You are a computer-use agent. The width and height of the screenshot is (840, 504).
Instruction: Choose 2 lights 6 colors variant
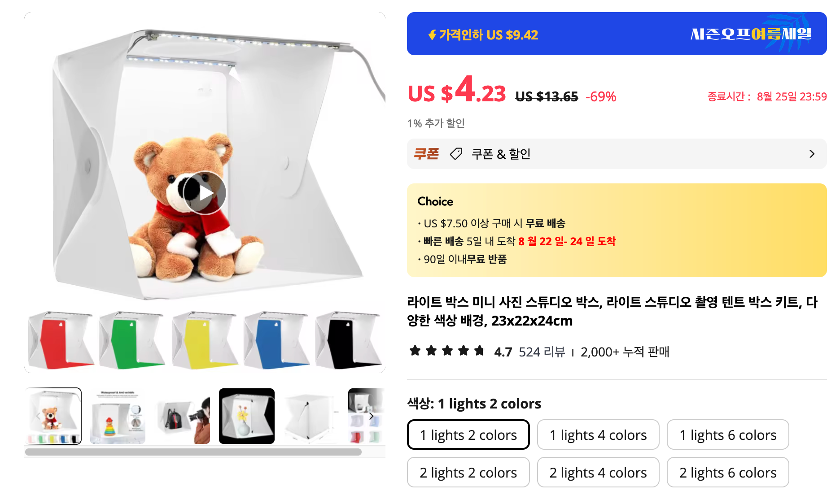point(728,472)
